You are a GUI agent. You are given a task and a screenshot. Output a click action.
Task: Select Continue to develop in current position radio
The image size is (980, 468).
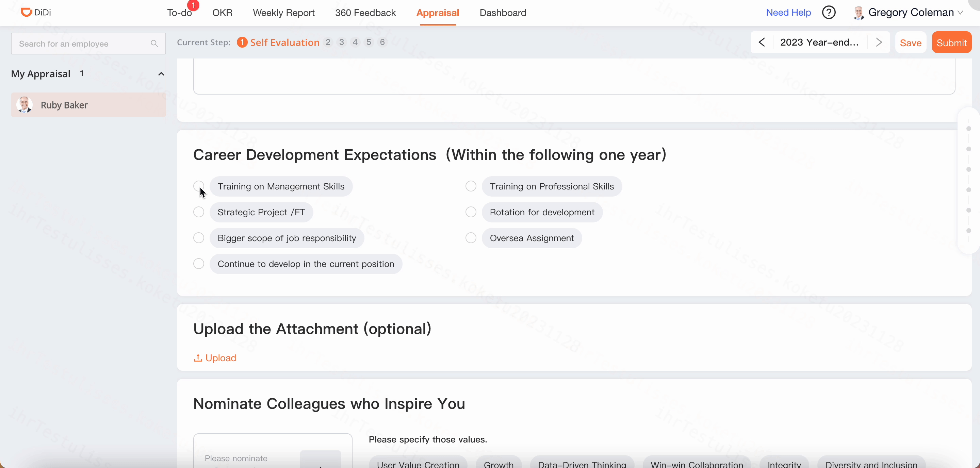(x=199, y=264)
